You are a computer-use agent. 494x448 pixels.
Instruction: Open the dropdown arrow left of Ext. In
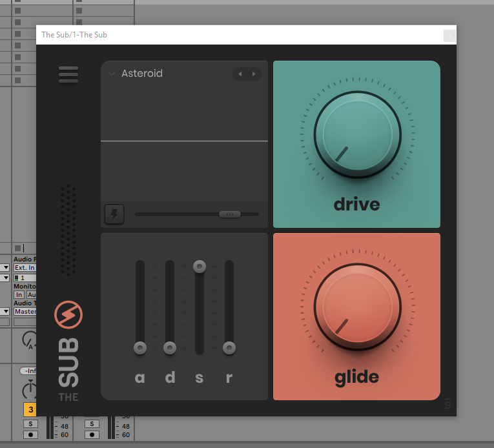click(x=5, y=267)
